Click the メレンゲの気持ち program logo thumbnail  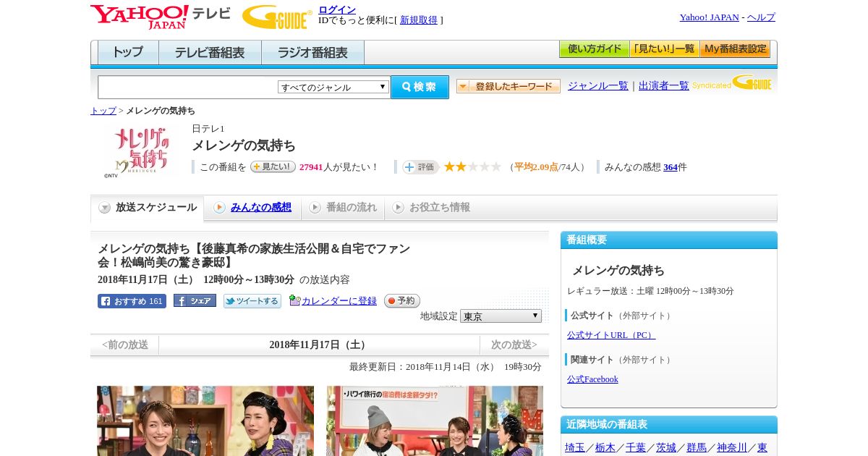click(141, 151)
